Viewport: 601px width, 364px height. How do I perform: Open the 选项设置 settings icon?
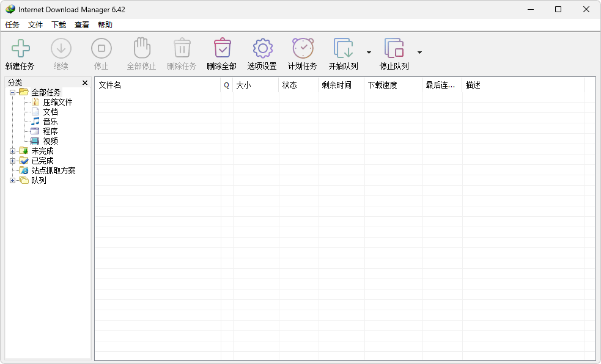(262, 49)
